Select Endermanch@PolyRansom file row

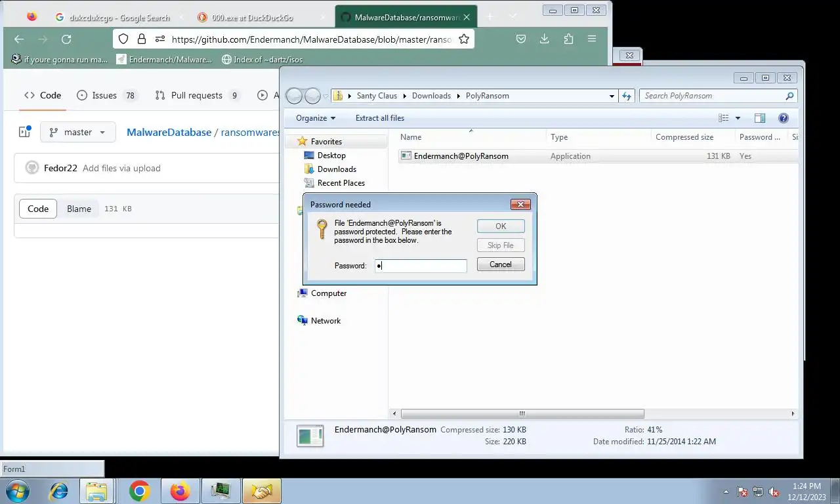(598, 156)
